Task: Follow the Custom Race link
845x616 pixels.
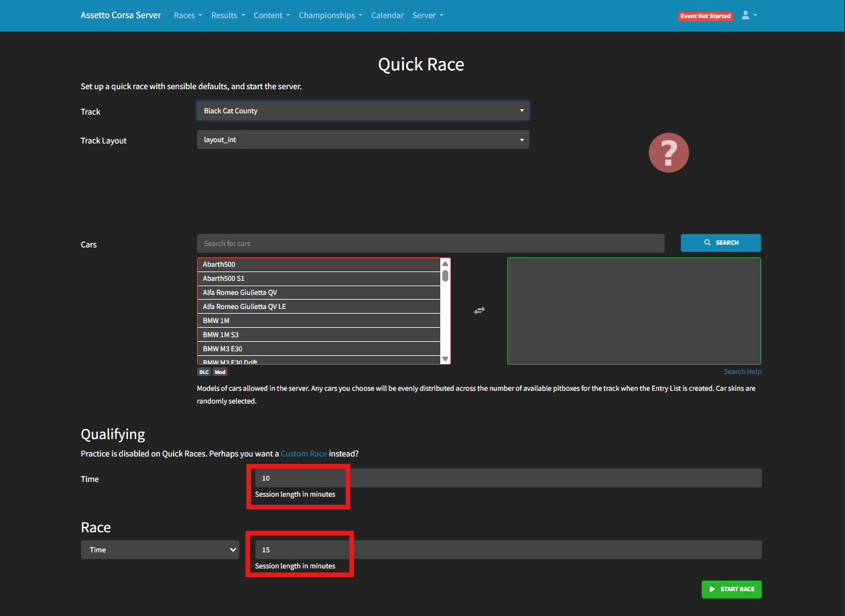Action: tap(304, 454)
